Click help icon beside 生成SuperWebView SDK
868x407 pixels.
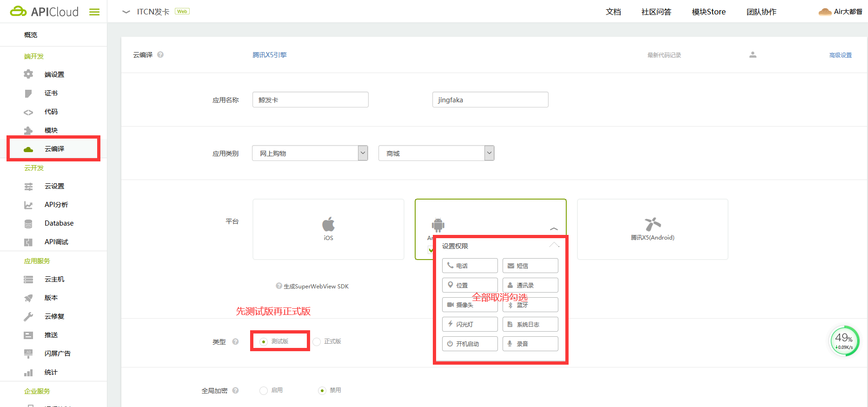pos(279,286)
